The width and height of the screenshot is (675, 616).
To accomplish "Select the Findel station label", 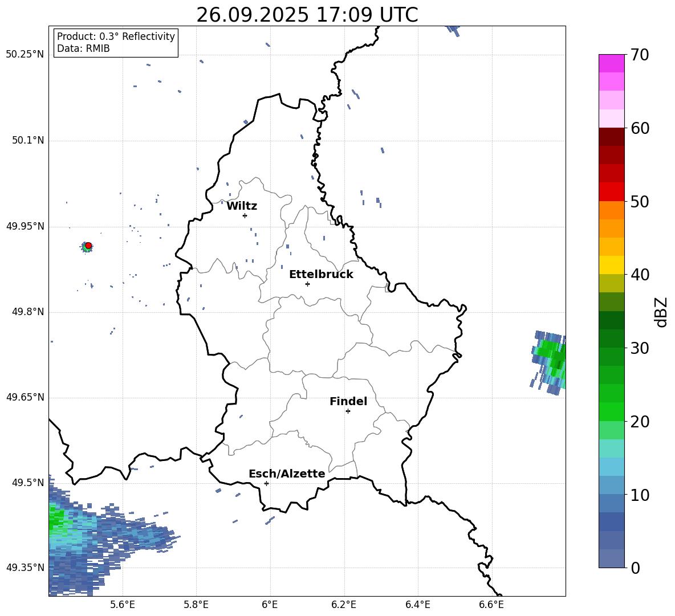I will (x=348, y=401).
